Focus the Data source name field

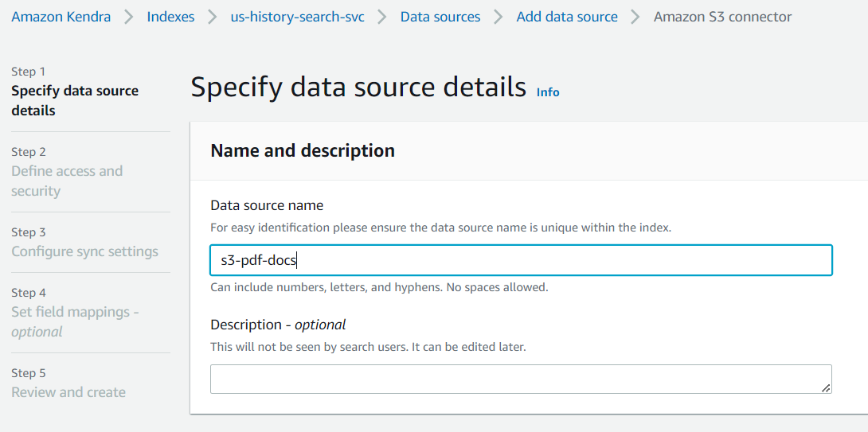click(x=521, y=260)
